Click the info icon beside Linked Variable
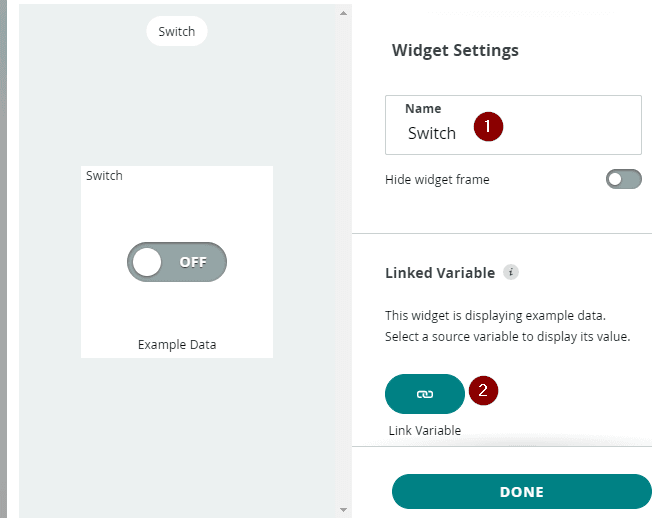This screenshot has width=652, height=518. coord(510,272)
